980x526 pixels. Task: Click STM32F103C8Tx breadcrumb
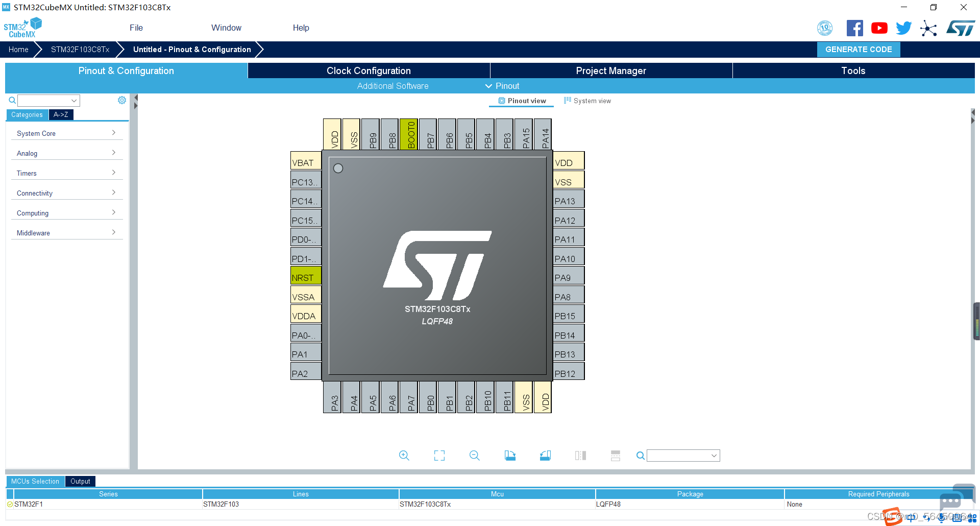pos(80,50)
